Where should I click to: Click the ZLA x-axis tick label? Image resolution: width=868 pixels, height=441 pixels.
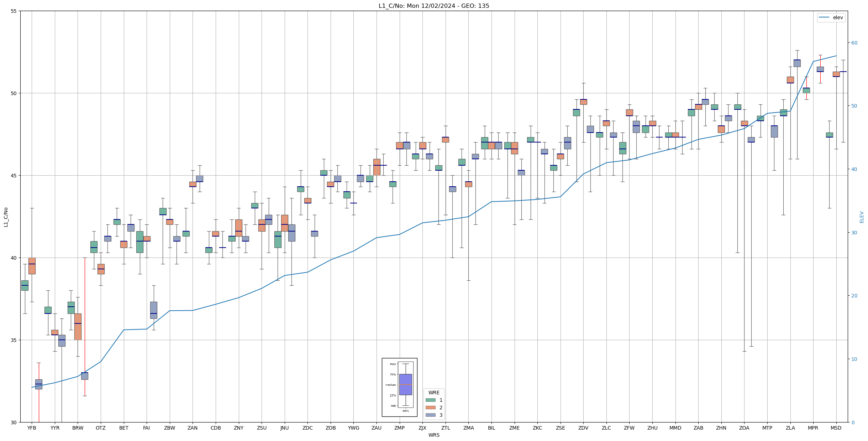tap(790, 428)
